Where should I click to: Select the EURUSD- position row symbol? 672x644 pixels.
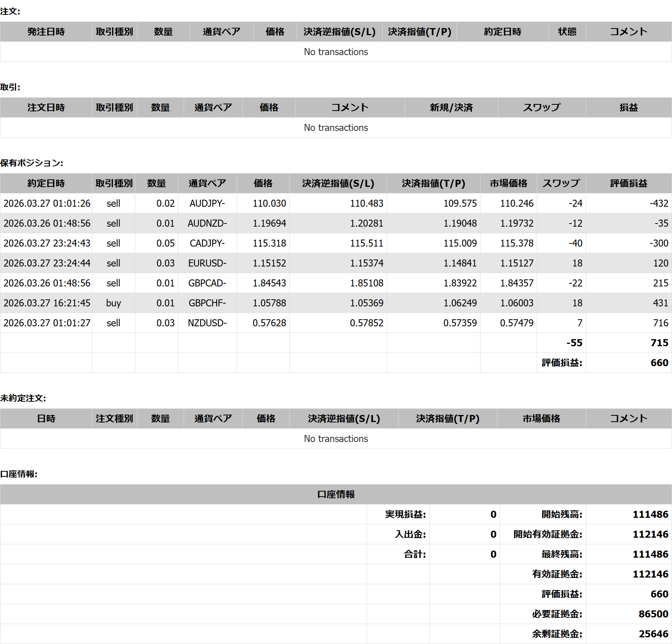coord(207,263)
